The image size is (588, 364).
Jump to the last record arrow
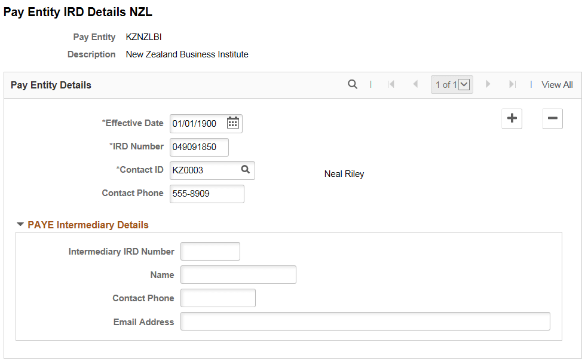pos(512,84)
